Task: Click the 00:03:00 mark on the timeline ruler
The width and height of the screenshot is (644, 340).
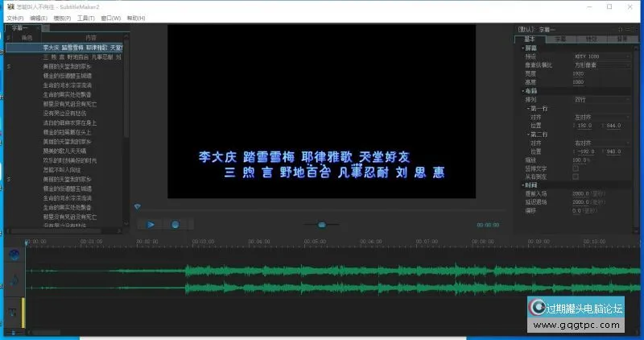Action: (203, 242)
